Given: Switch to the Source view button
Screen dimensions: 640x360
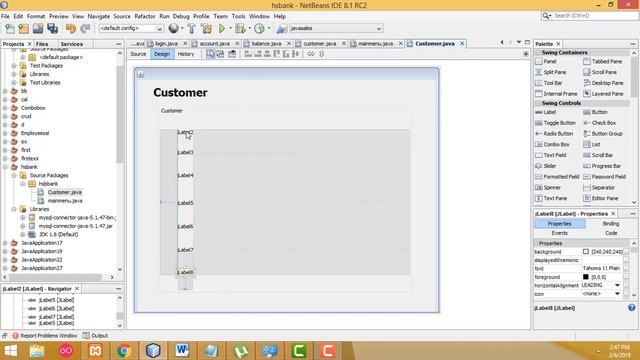Looking at the screenshot, I should [x=138, y=54].
